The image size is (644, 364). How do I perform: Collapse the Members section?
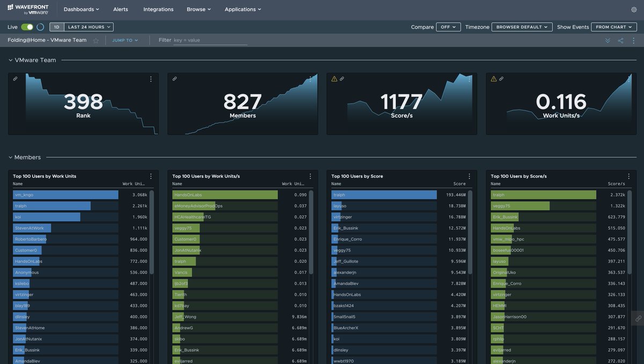click(10, 157)
